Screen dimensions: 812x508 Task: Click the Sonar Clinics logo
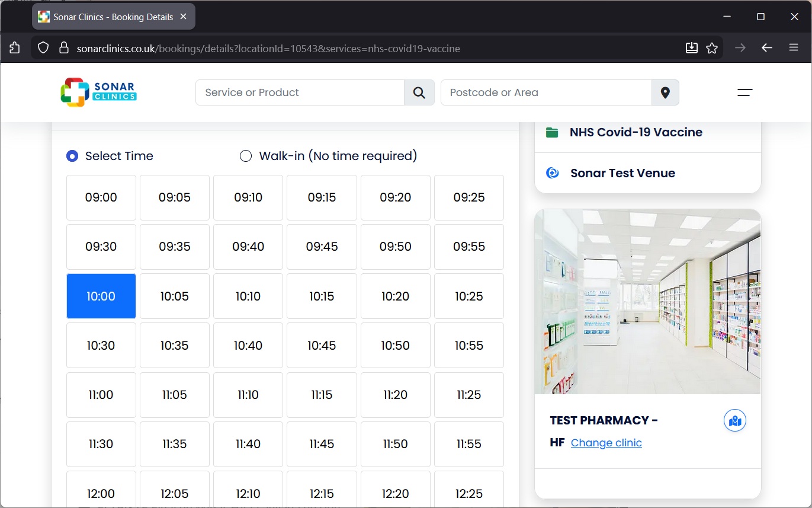99,92
